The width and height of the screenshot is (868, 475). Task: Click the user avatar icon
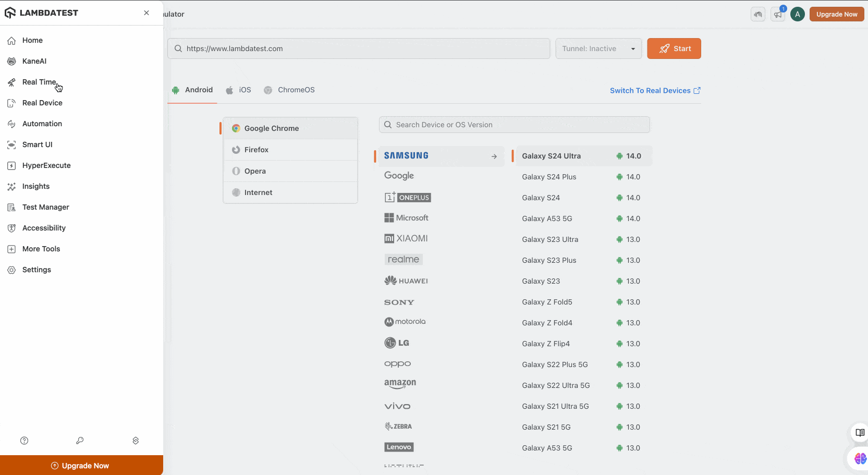pyautogui.click(x=797, y=15)
